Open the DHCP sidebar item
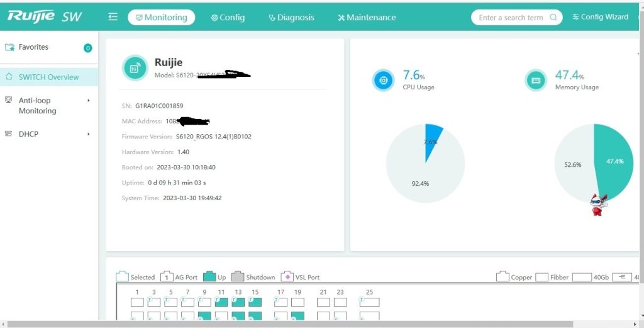The image size is (644, 328). tap(28, 134)
